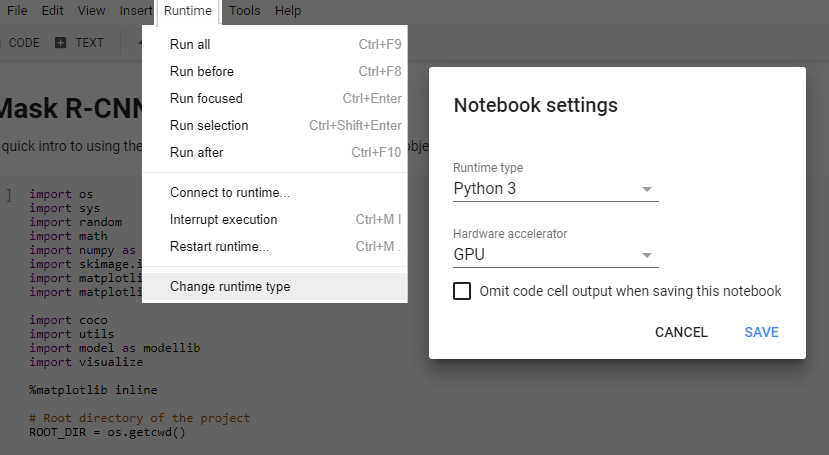Choose Run selection from the menu
Screen dimensions: 829x455
[x=209, y=126]
